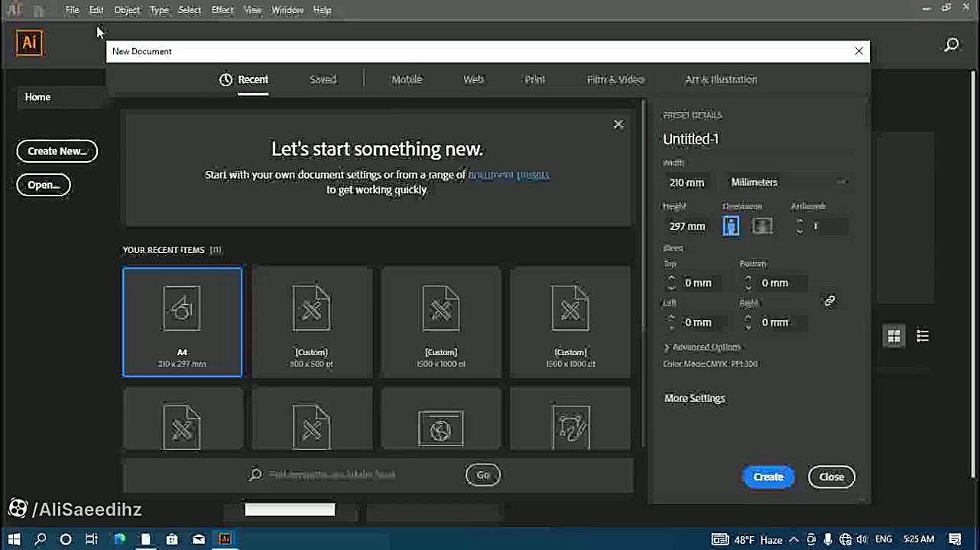The height and width of the screenshot is (550, 980).
Task: Switch to the Mobile tab
Action: [x=407, y=79]
